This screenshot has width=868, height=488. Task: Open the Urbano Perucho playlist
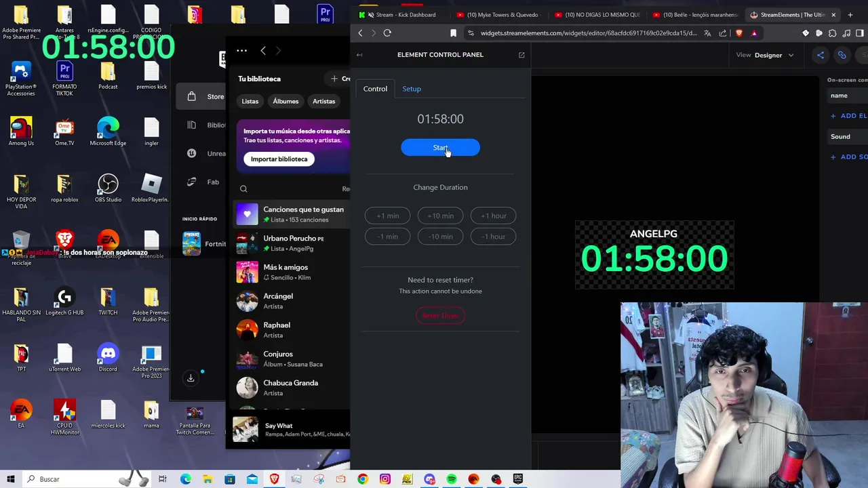point(292,243)
